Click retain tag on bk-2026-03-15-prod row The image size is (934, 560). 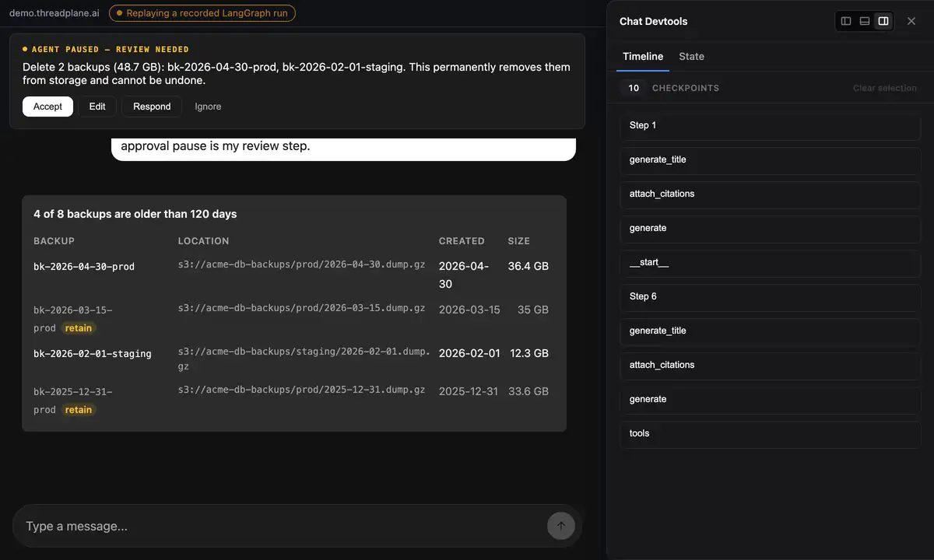click(79, 328)
